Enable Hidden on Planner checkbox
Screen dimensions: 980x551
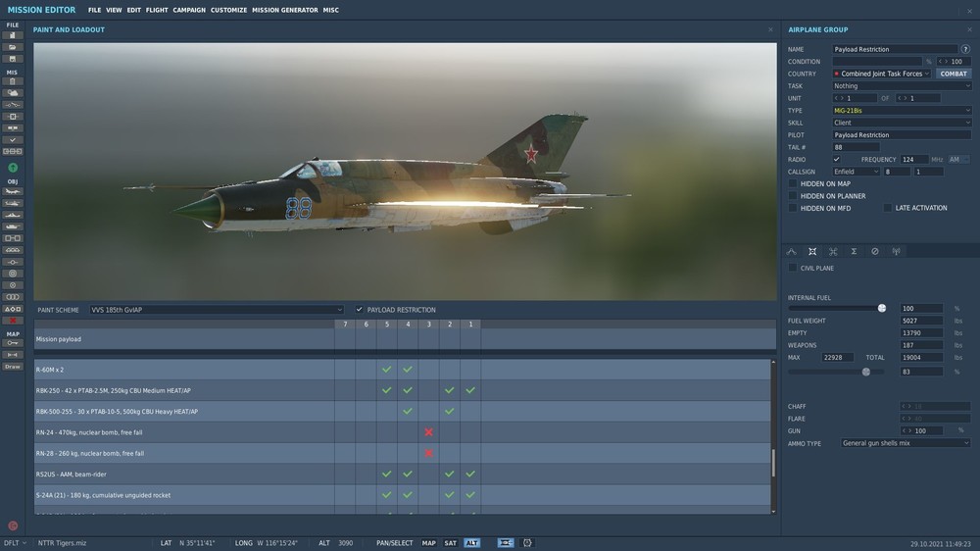pyautogui.click(x=793, y=196)
